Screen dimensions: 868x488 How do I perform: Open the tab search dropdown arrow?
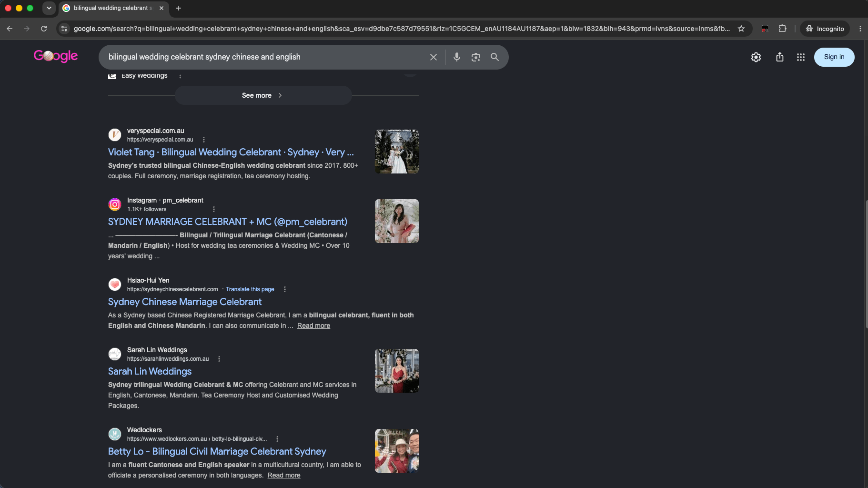49,8
